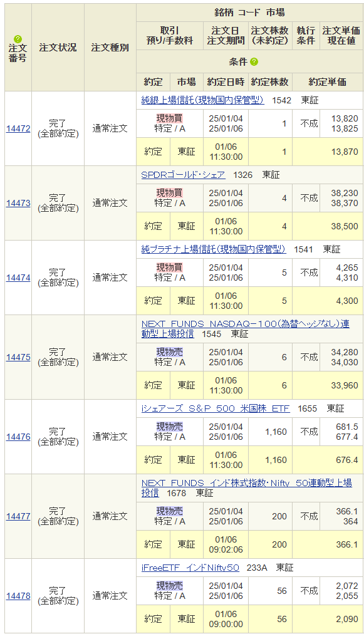Viewport: 364px width, 634px height.
Task: Click the 執行条件 column header
Action: [306, 36]
